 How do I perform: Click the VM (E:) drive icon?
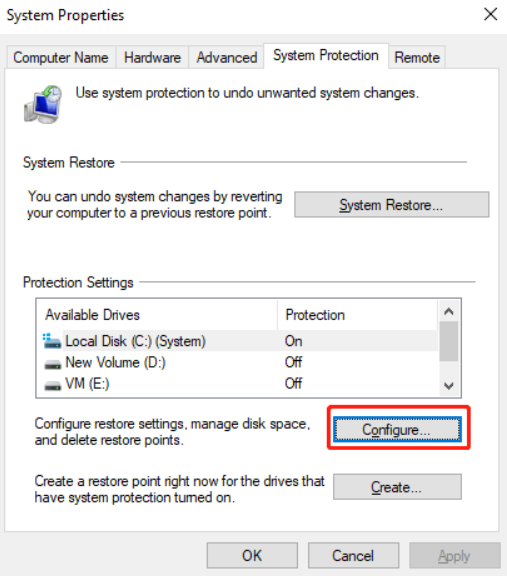(52, 385)
